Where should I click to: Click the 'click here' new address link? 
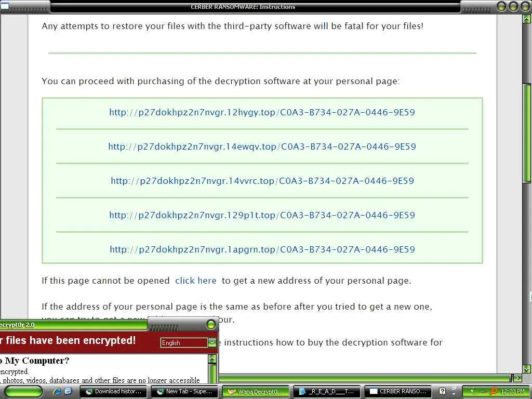click(x=196, y=281)
